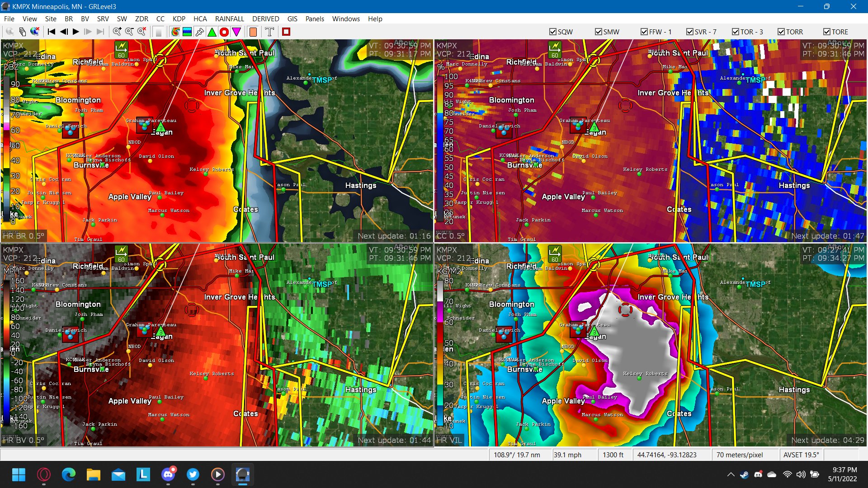The height and width of the screenshot is (488, 868).
Task: Click the red circle mesocyclone marker icon
Action: pos(224,32)
